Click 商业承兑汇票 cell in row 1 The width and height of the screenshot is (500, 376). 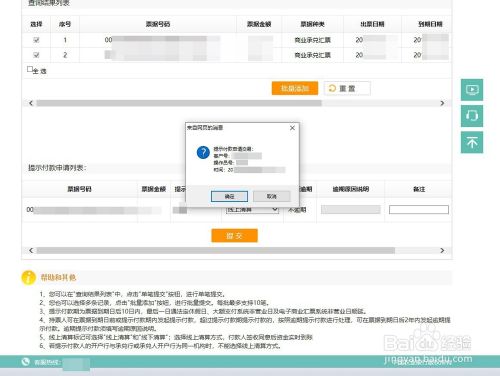click(312, 40)
